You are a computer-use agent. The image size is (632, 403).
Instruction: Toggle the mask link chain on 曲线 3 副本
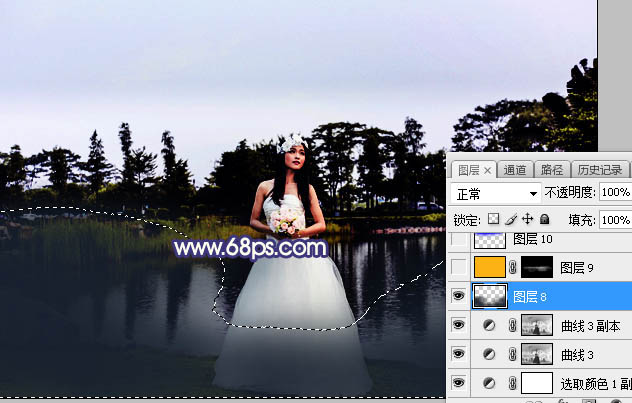tap(513, 325)
